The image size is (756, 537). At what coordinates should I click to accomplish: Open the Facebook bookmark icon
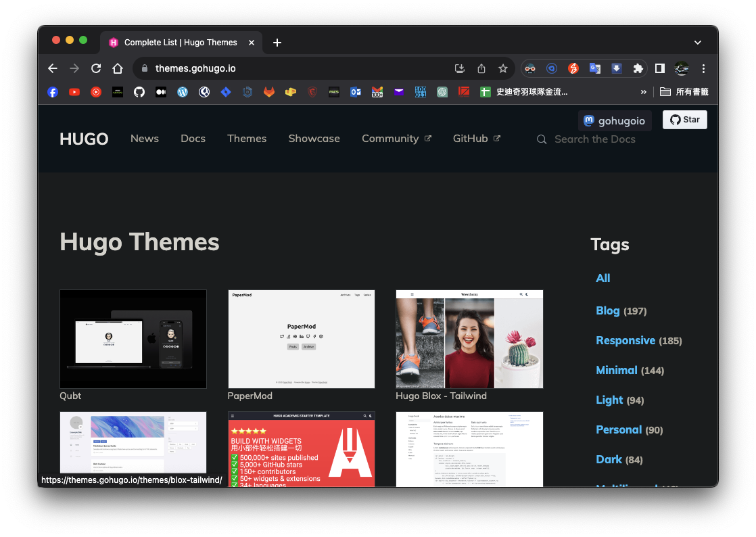tap(53, 92)
